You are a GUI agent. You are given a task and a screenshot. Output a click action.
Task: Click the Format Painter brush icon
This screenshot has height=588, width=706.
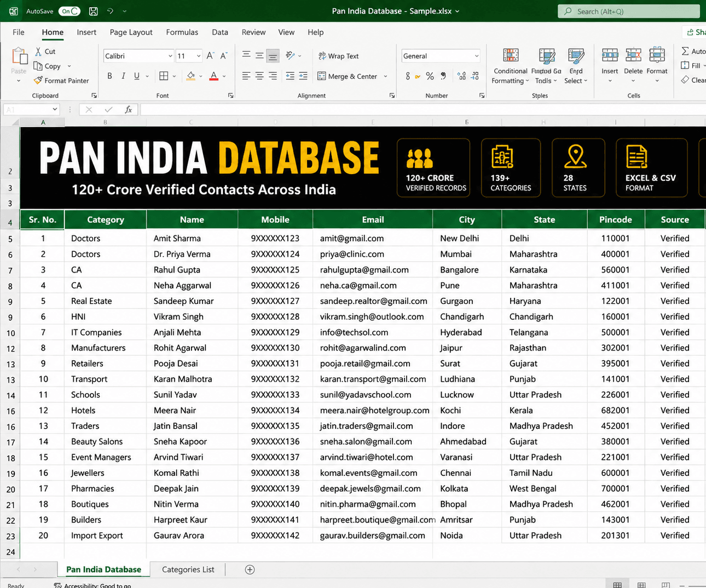[x=38, y=80]
